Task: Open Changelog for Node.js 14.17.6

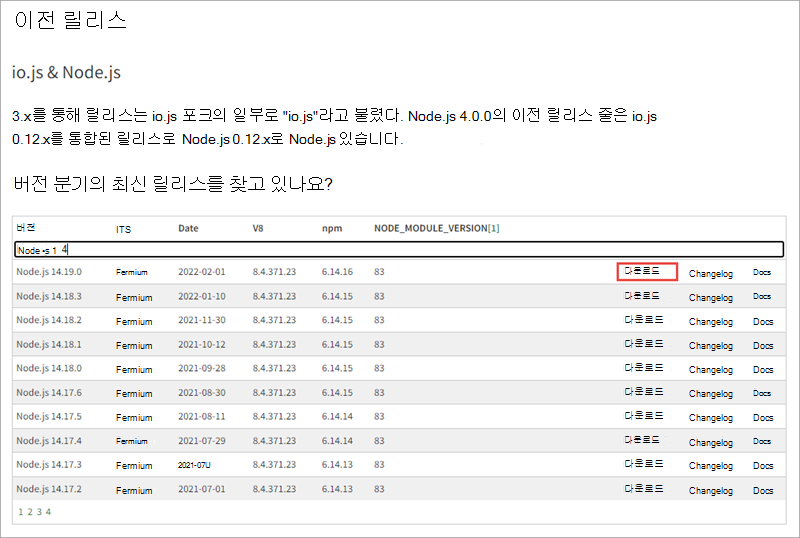Action: (711, 394)
